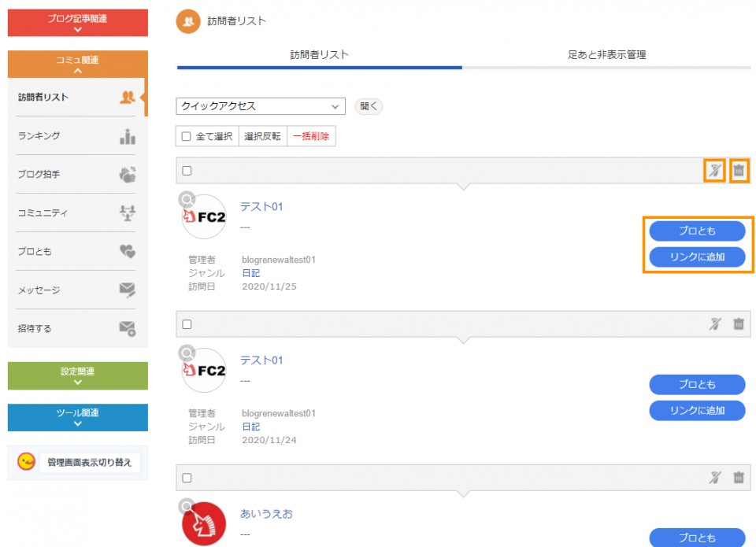
Task: Click the メッセージ envelope icon
Action: click(x=127, y=290)
